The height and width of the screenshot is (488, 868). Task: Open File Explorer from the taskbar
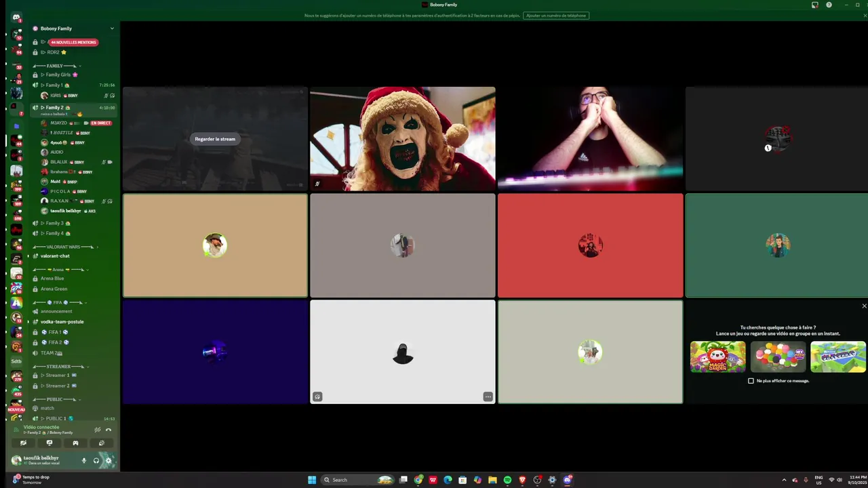pyautogui.click(x=492, y=480)
